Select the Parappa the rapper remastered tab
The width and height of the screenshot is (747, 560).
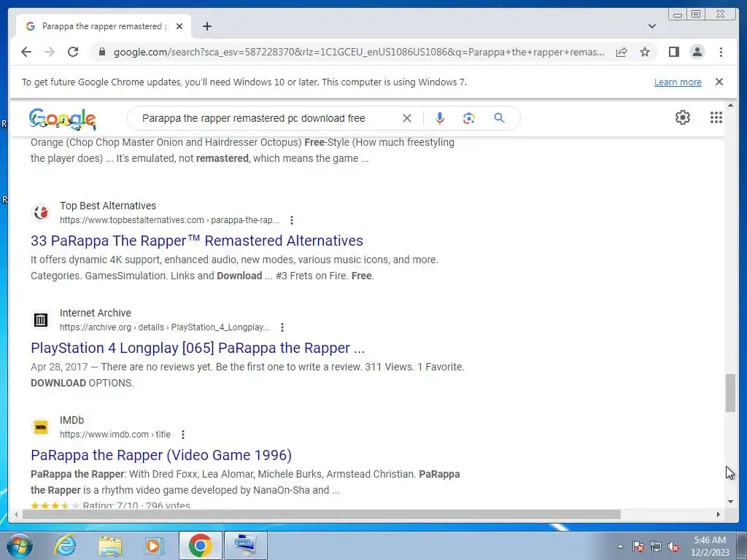[x=104, y=26]
